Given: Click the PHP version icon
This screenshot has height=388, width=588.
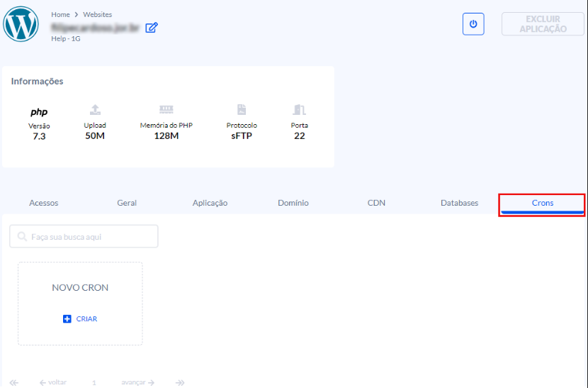Looking at the screenshot, I should click(x=39, y=111).
